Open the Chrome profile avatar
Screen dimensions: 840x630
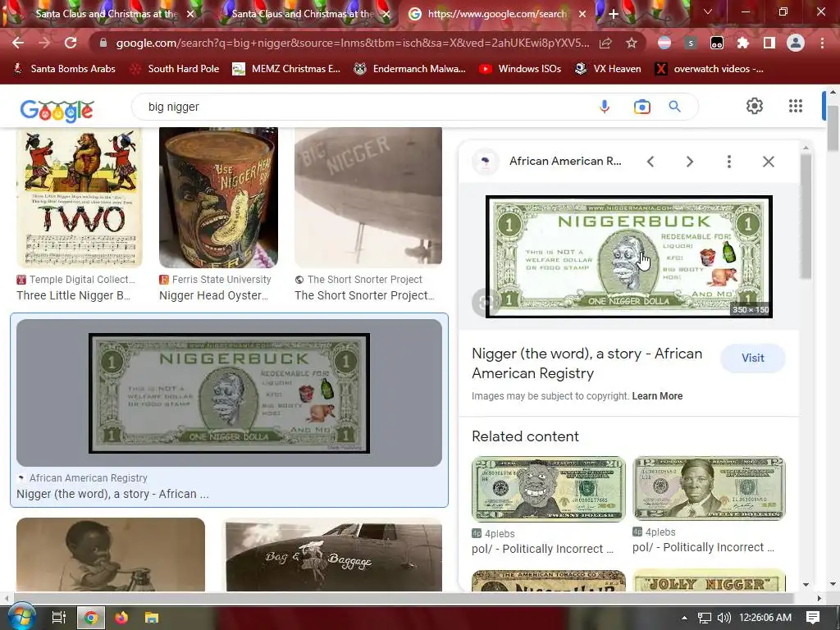tap(796, 43)
